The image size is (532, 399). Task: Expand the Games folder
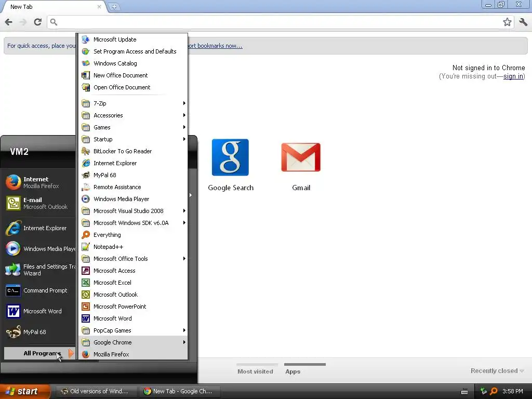click(x=133, y=127)
